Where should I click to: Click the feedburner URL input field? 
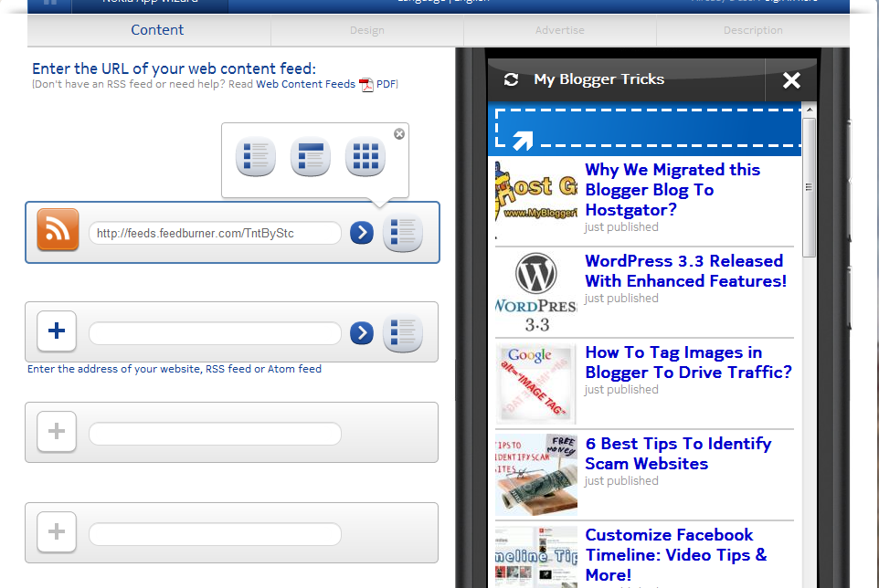pyautogui.click(x=216, y=233)
